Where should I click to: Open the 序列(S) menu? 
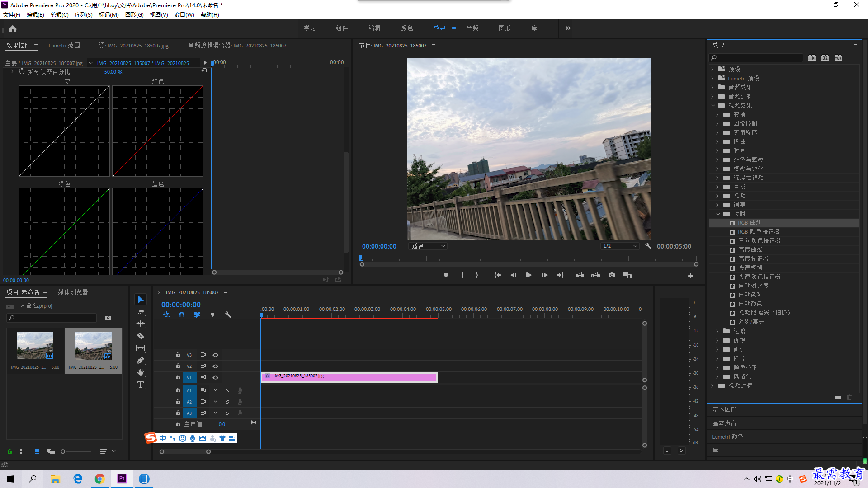coord(84,15)
